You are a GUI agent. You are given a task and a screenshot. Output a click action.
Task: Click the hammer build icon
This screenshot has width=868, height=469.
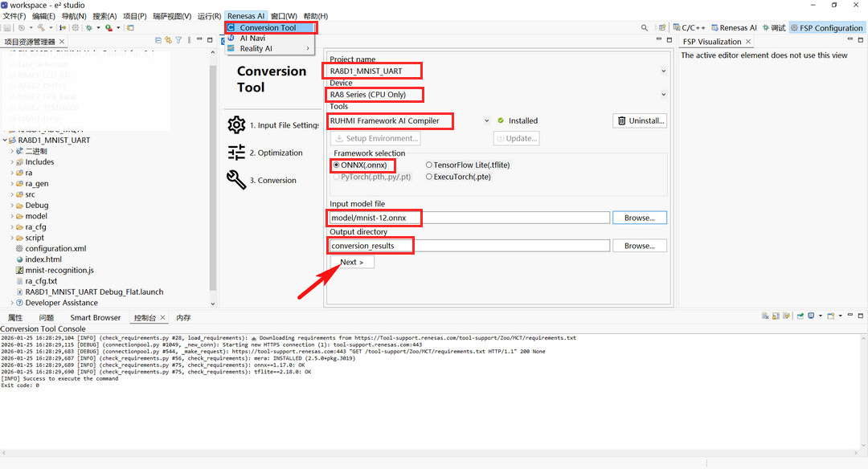coord(41,27)
